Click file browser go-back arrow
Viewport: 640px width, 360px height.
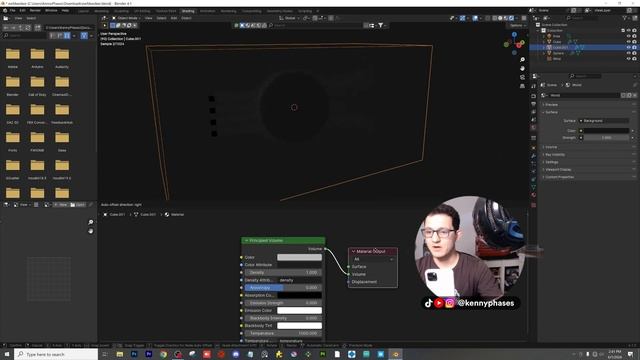[6, 27]
